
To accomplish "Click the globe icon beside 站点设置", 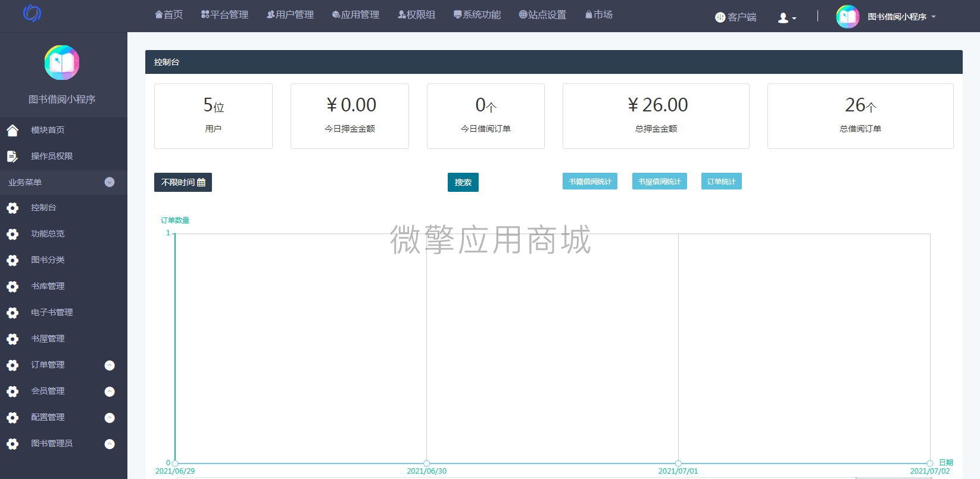I will [523, 14].
